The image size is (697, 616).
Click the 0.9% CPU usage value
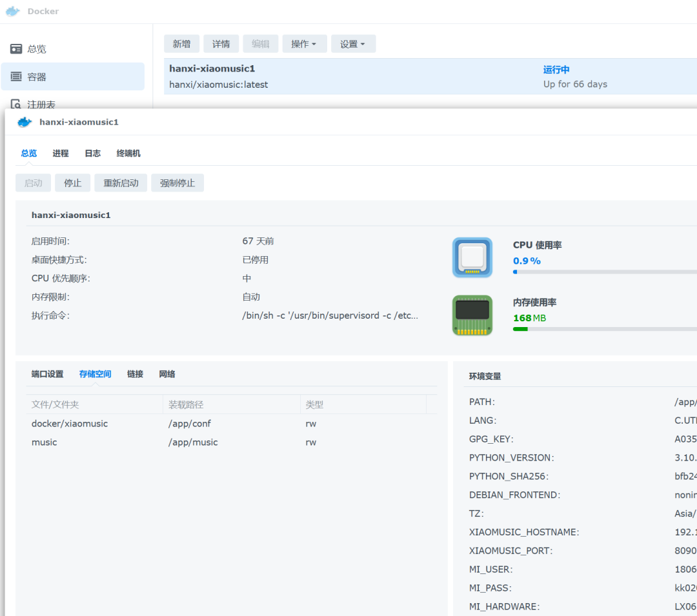(x=527, y=261)
